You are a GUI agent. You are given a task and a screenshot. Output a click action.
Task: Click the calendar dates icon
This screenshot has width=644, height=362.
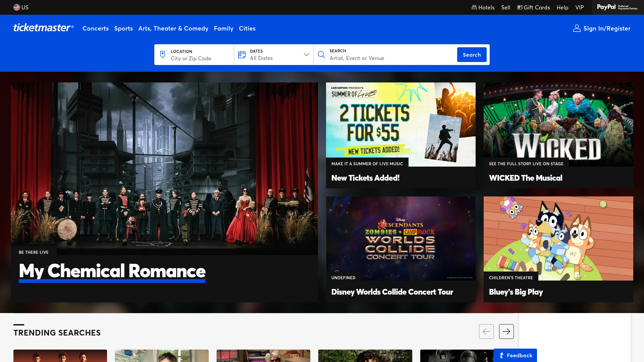pos(242,55)
